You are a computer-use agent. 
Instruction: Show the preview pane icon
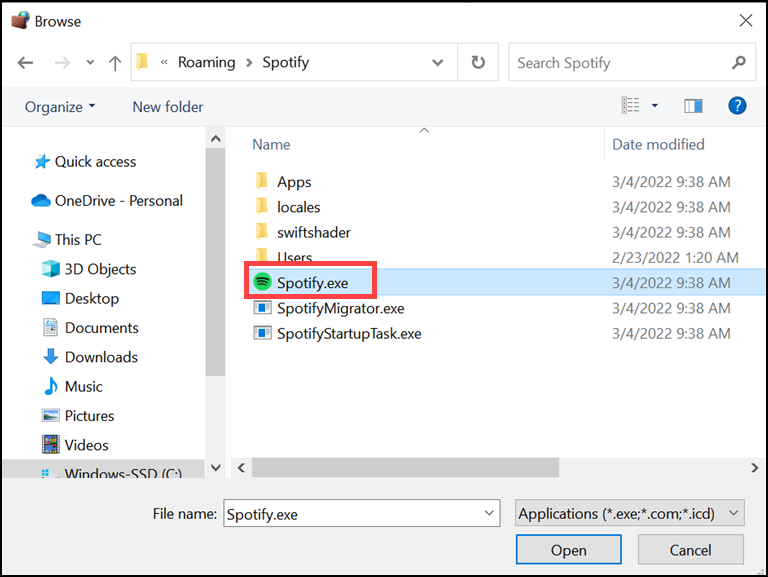(x=693, y=106)
